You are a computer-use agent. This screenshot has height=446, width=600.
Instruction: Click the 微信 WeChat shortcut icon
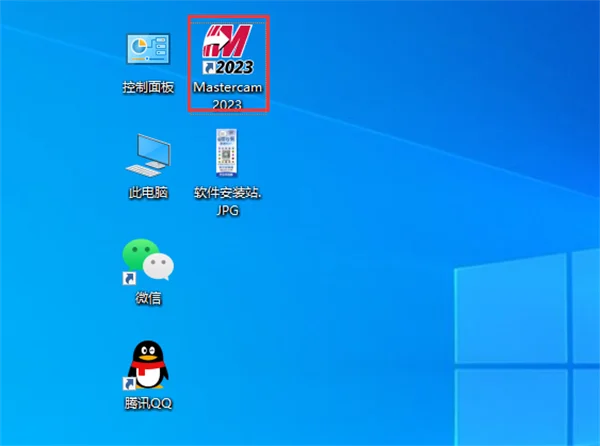[148, 262]
